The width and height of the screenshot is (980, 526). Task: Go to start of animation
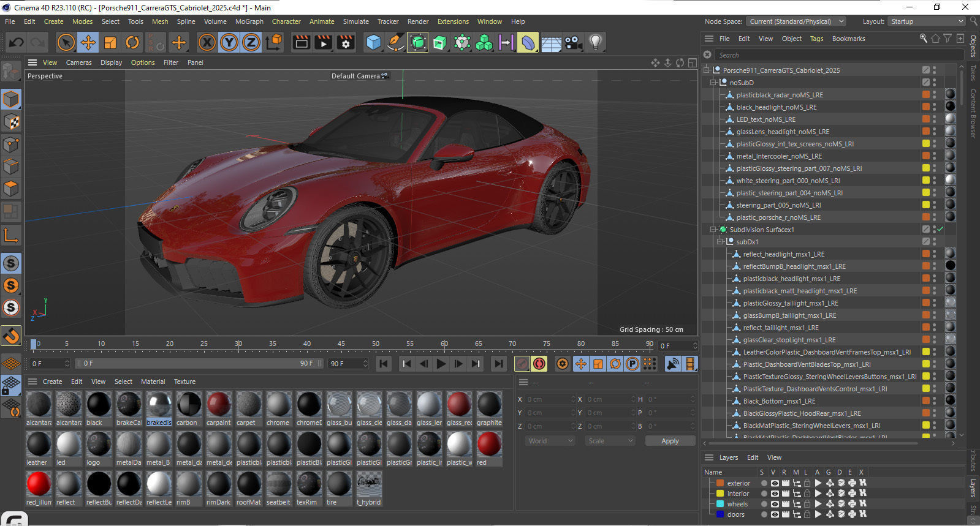(384, 364)
